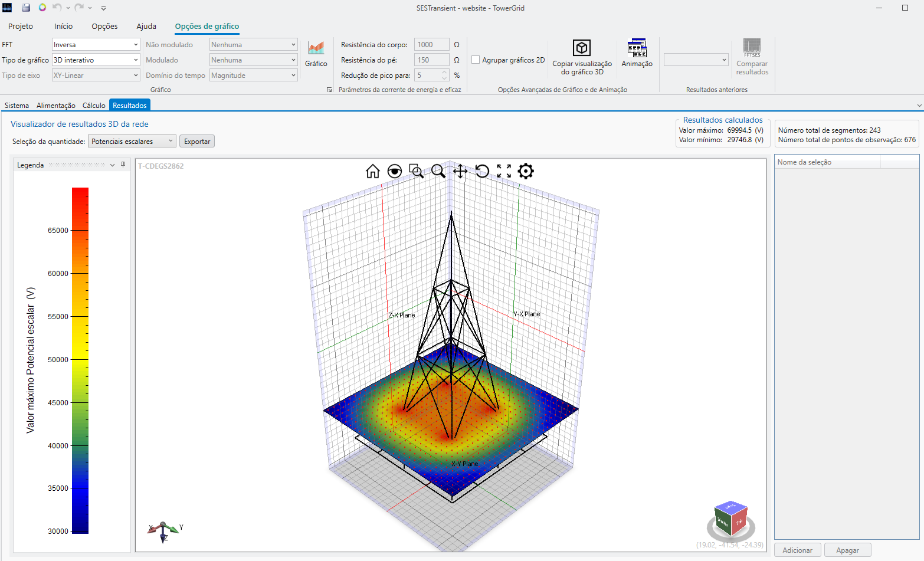Open Seleção da quantidade dropdown
The width and height of the screenshot is (924, 561).
(x=132, y=142)
